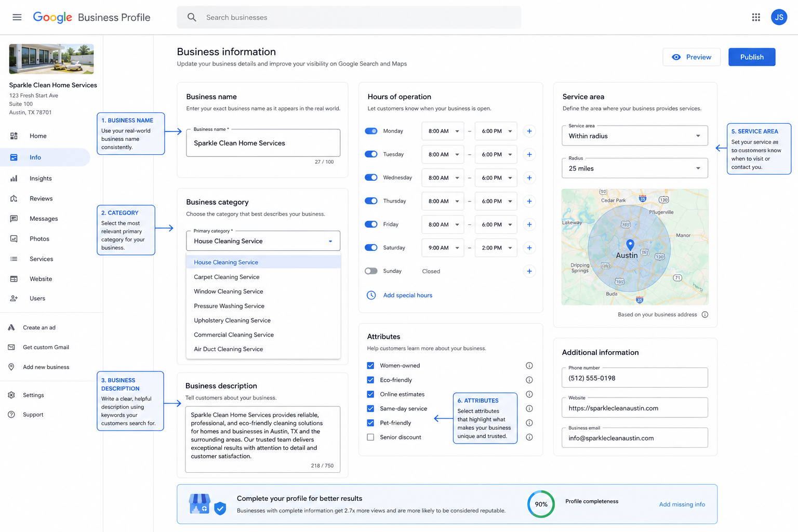Click the info icon for Women-owned
This screenshot has height=532, width=798.
coord(529,366)
